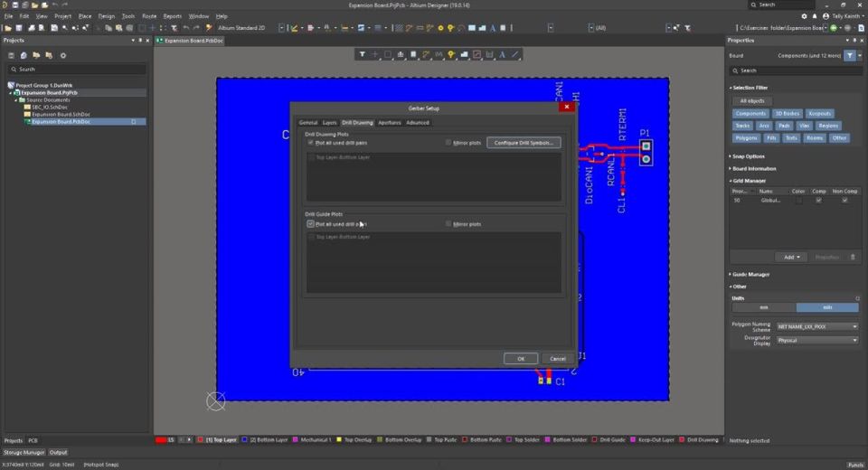
Task: Click the settings gear icon near user name
Action: [x=805, y=16]
